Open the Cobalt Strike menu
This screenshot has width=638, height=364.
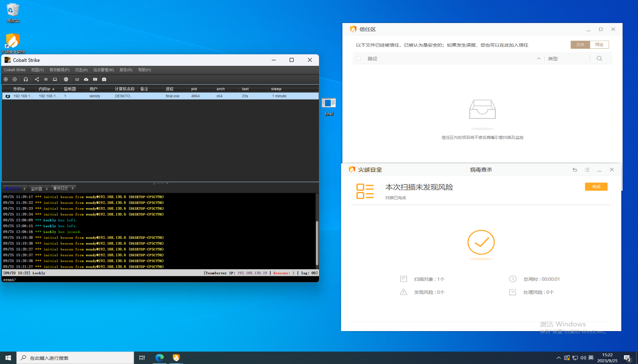pyautogui.click(x=15, y=70)
